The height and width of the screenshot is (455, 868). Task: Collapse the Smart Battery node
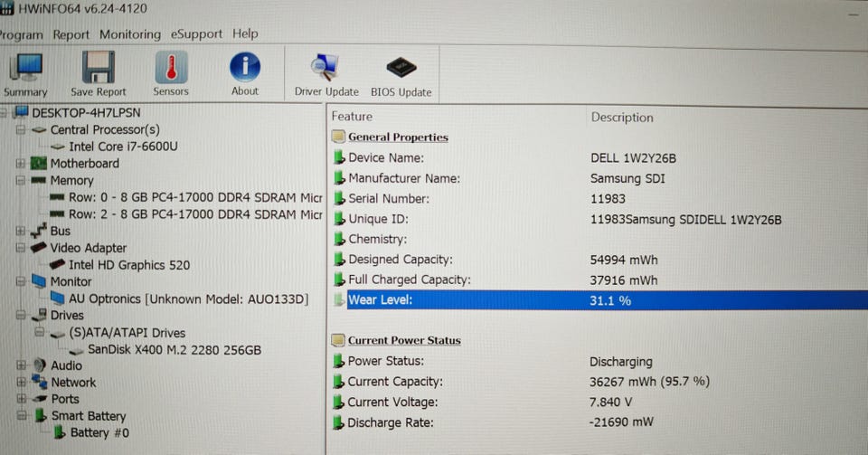(21, 415)
